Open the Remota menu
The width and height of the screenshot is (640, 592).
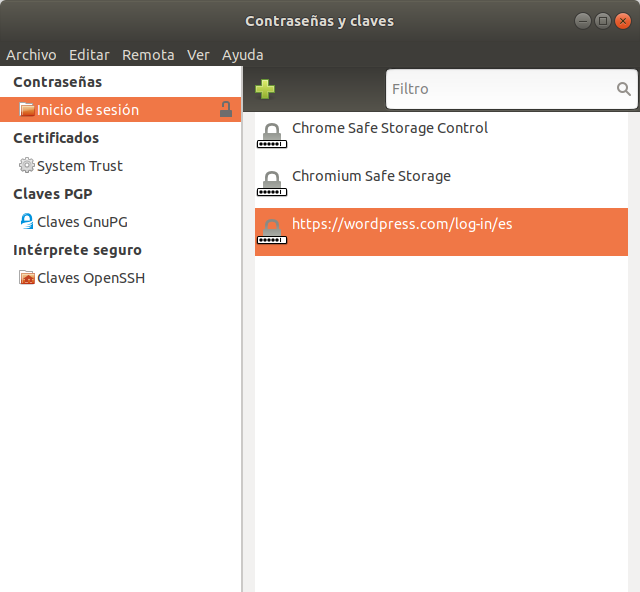[x=148, y=55]
